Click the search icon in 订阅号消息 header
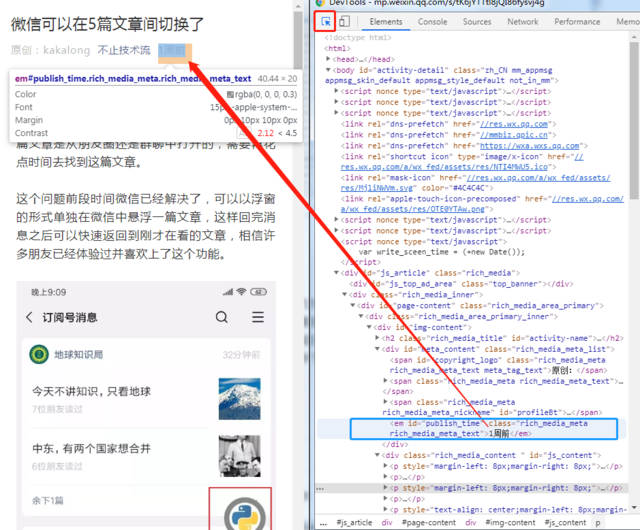Viewport: 640px width, 530px height. pos(222,317)
